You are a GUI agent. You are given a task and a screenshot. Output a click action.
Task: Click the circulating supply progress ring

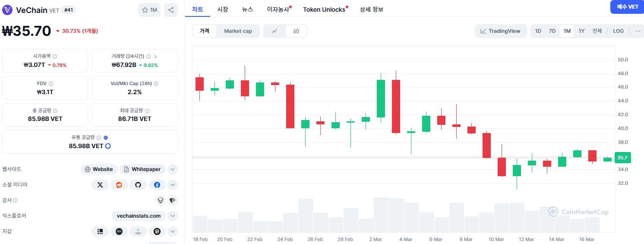tap(108, 146)
